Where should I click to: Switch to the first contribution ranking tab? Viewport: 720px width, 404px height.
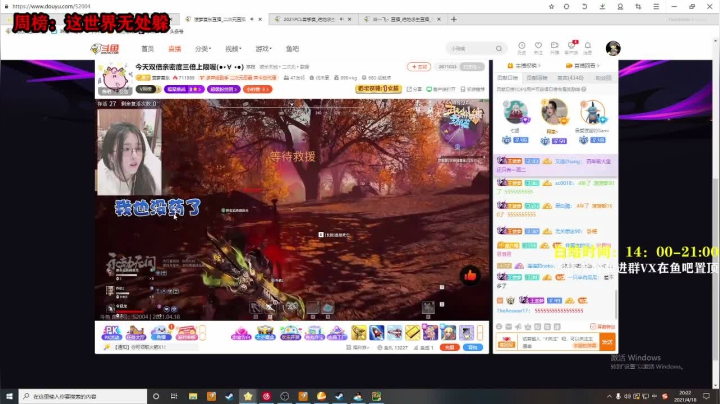click(x=507, y=78)
